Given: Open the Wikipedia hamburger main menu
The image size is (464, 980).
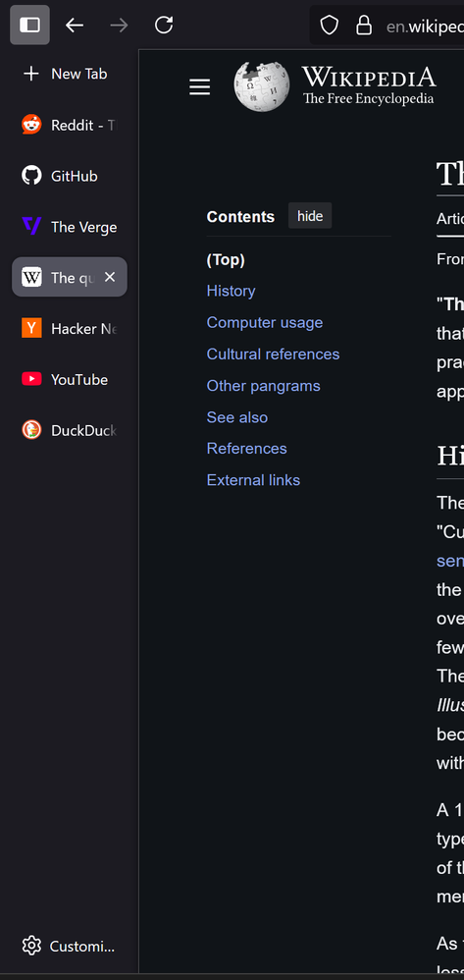Looking at the screenshot, I should pyautogui.click(x=200, y=87).
